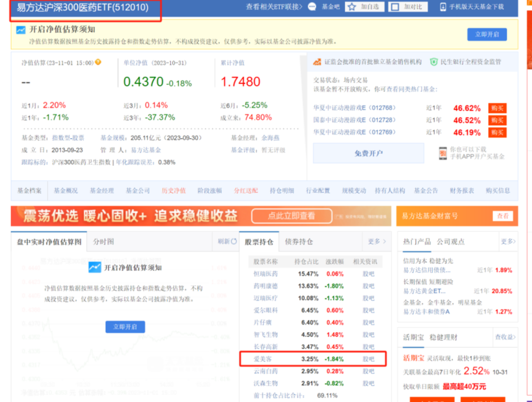Open 基金公告 tab
Viewport: 532px width, 402px height.
(426, 191)
